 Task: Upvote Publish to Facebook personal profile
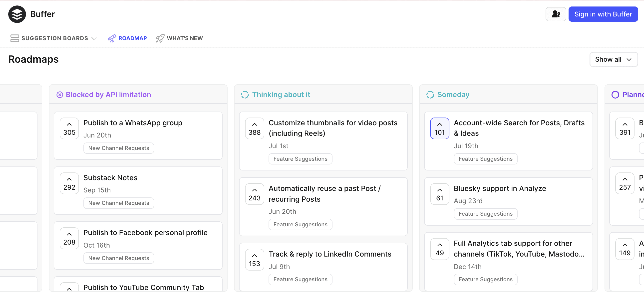(x=69, y=238)
